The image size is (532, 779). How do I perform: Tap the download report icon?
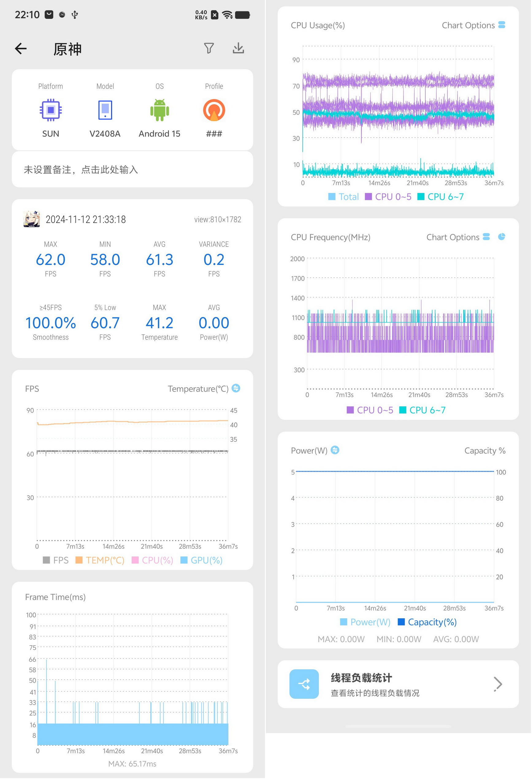tap(238, 48)
